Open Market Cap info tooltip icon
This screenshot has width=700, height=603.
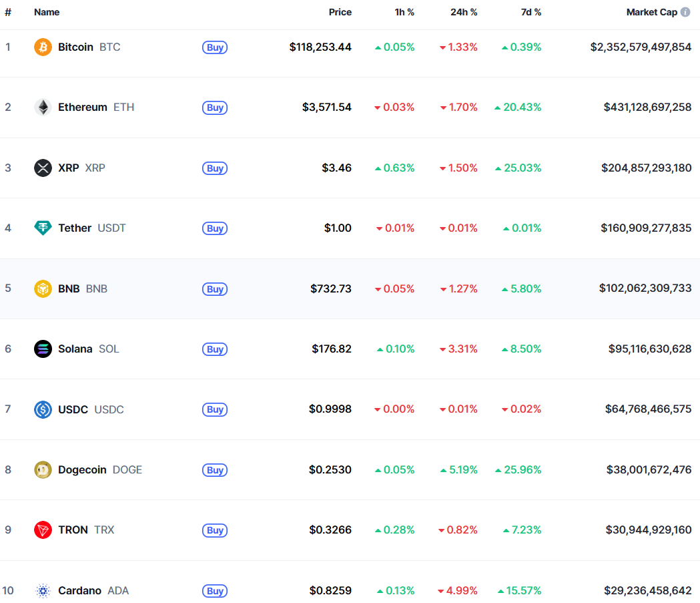[685, 12]
